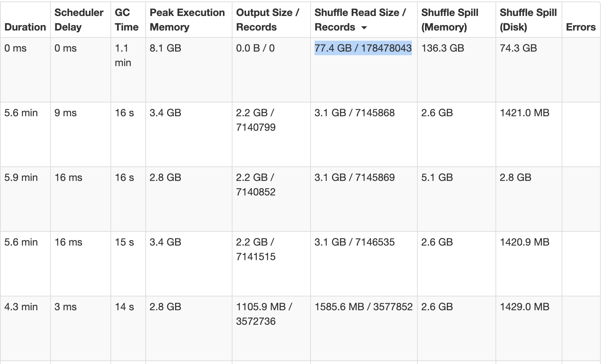This screenshot has width=603, height=364.
Task: Click the 1105.9 MB / 3572736 output cell
Action: pyautogui.click(x=264, y=314)
